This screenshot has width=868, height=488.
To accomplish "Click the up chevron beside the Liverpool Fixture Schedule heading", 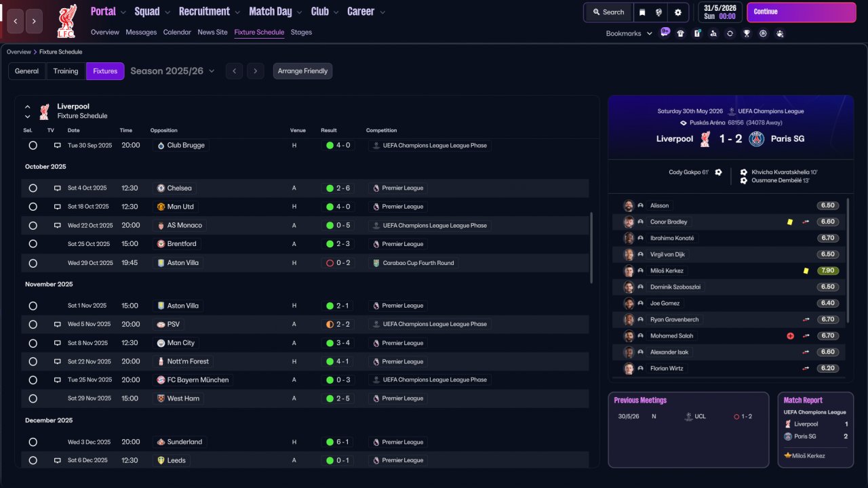I will 28,106.
